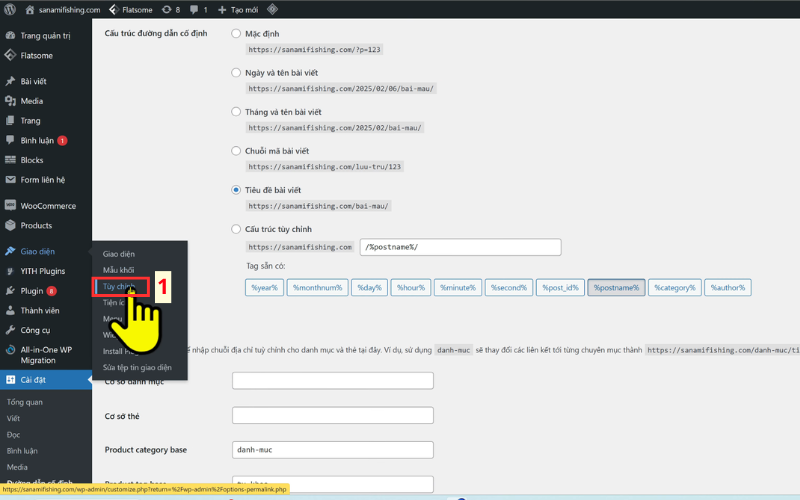Screen dimensions: 800x500
Task: Click the Flatsome toolbar icon
Action: pyautogui.click(x=114, y=10)
